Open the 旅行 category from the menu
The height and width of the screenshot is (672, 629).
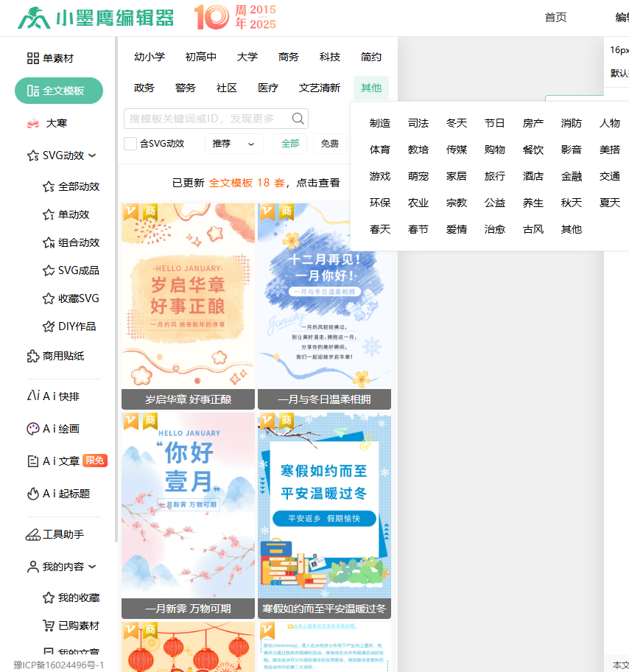(x=494, y=176)
